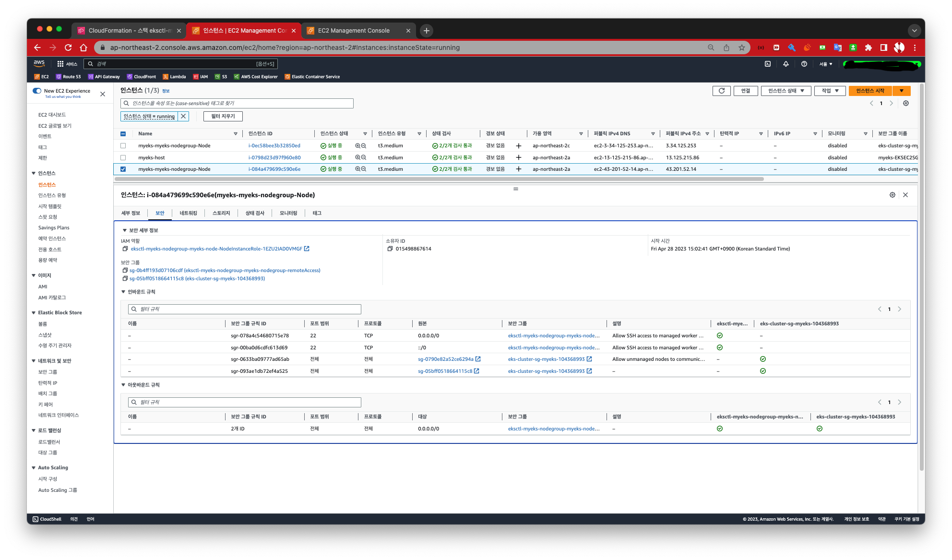This screenshot has height=560, width=952.
Task: Open the AWS support help icon
Action: [804, 64]
